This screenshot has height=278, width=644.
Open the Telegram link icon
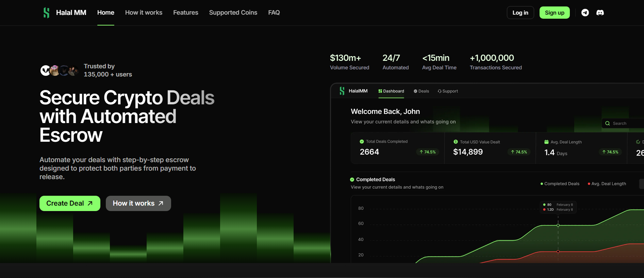click(x=585, y=13)
